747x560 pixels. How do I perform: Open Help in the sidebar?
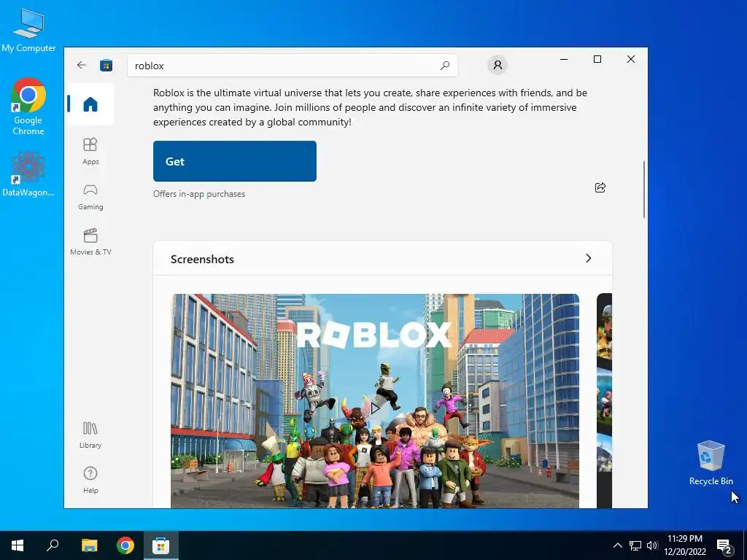point(90,480)
